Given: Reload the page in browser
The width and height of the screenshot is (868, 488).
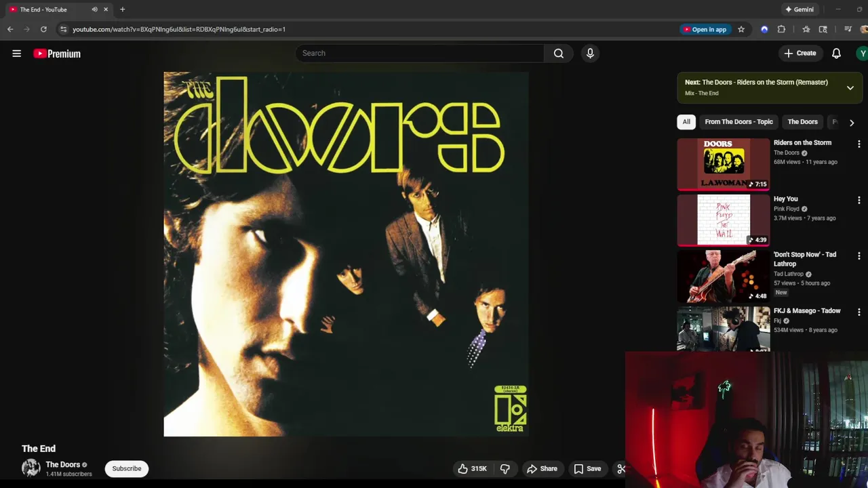Looking at the screenshot, I should pyautogui.click(x=43, y=29).
